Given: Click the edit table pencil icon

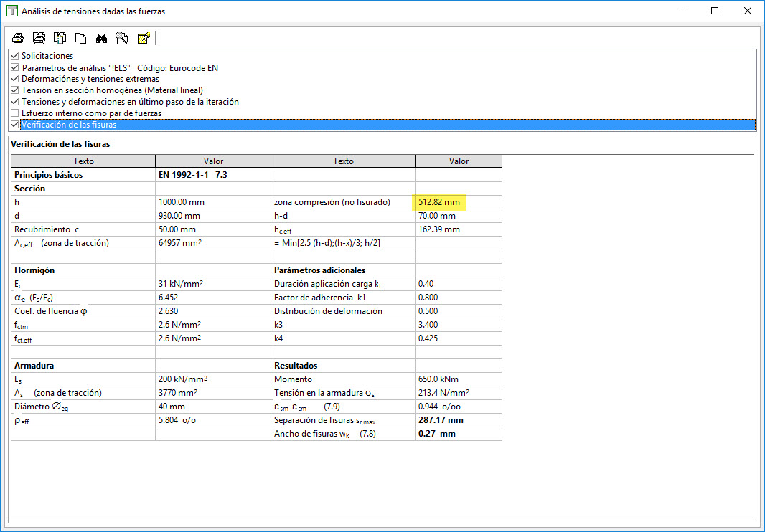Looking at the screenshot, I should [144, 38].
